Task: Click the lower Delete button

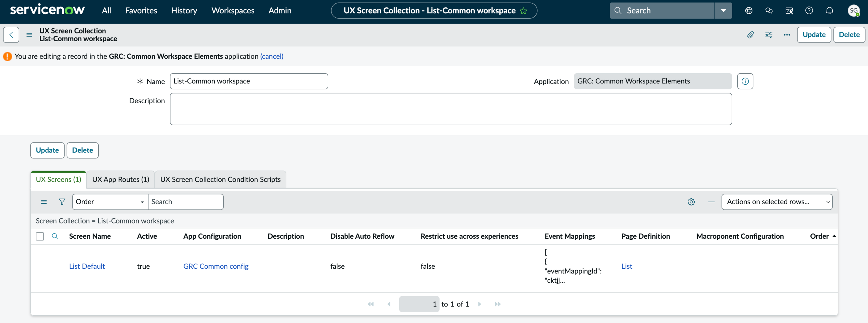Action: pos(83,150)
